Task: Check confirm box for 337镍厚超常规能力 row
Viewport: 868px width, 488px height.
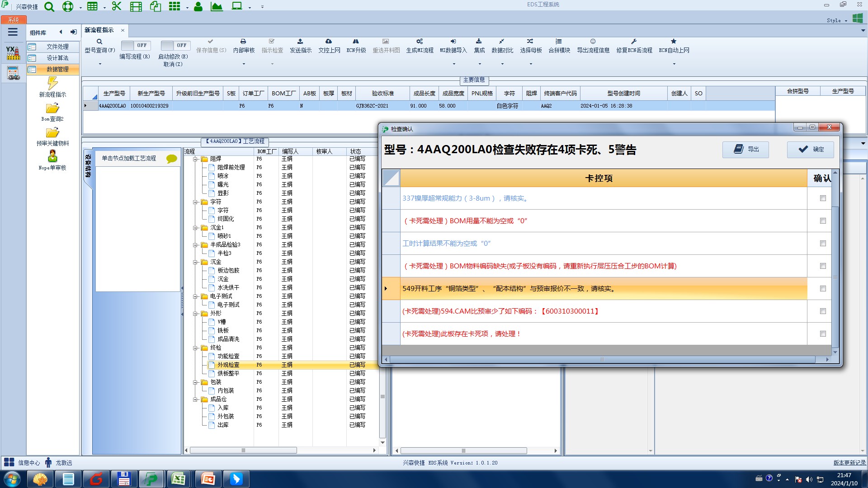Action: pos(823,198)
